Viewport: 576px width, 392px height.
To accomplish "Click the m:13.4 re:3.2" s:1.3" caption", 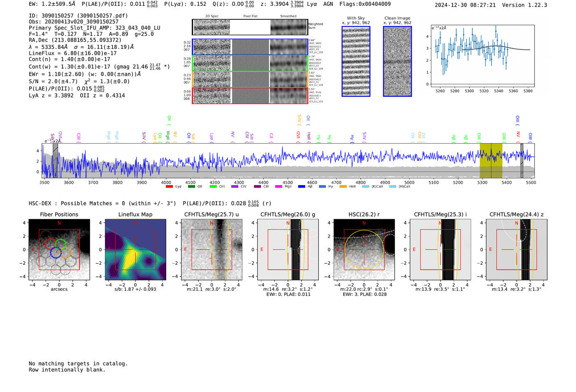I will [517, 289].
